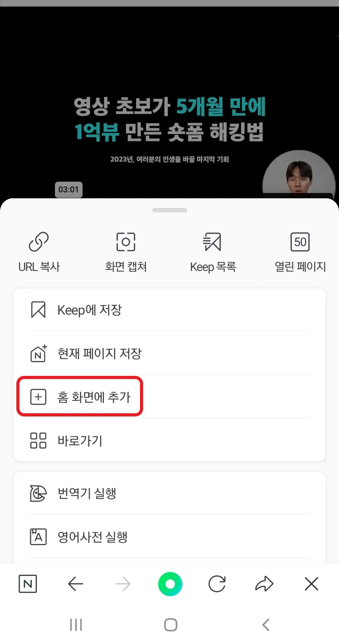Viewport: 339px width, 644px height.
Task: Tap the Android recent apps button
Action: coord(76,625)
